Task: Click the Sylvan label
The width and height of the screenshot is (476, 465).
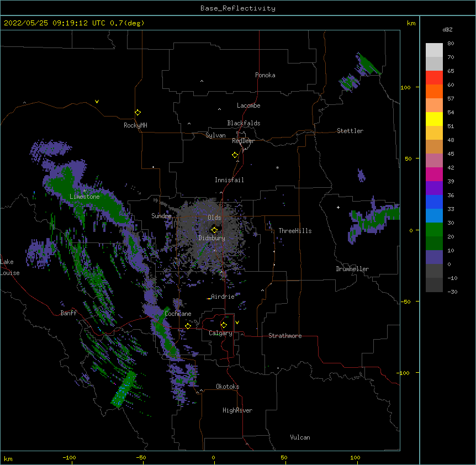Action: click(215, 135)
